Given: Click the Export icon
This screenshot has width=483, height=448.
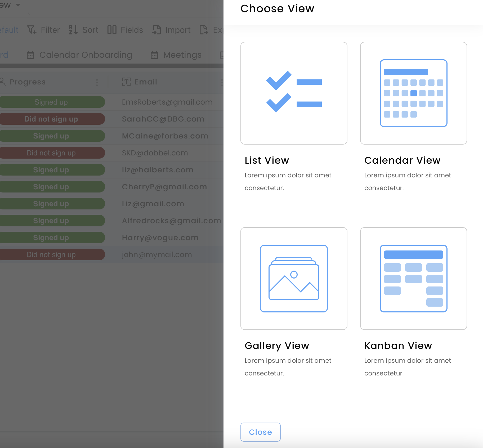Looking at the screenshot, I should tap(204, 30).
